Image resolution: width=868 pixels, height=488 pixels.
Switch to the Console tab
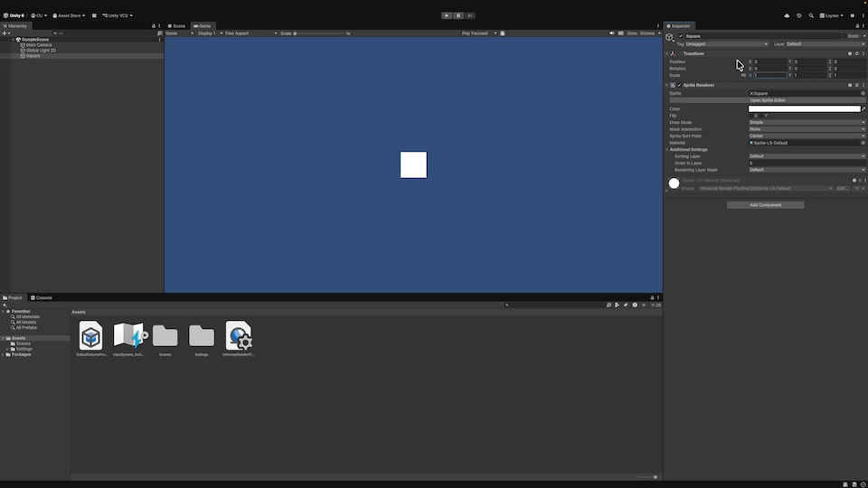pyautogui.click(x=42, y=297)
